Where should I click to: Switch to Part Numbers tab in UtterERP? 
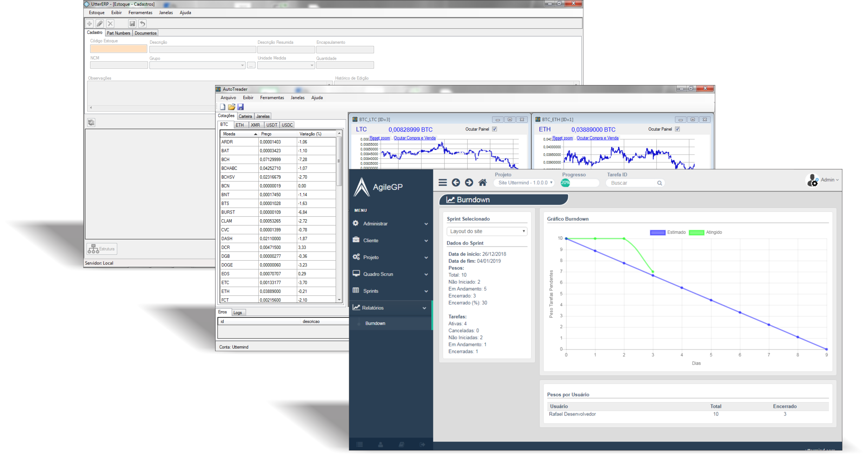pos(118,33)
